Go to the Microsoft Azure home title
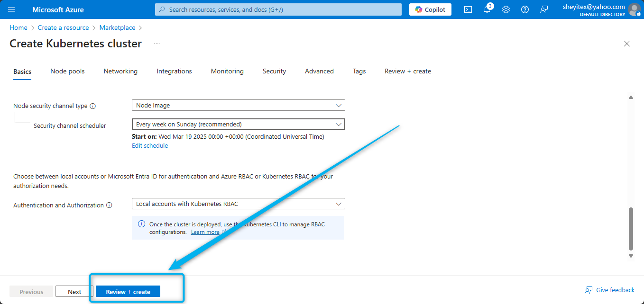 click(58, 9)
